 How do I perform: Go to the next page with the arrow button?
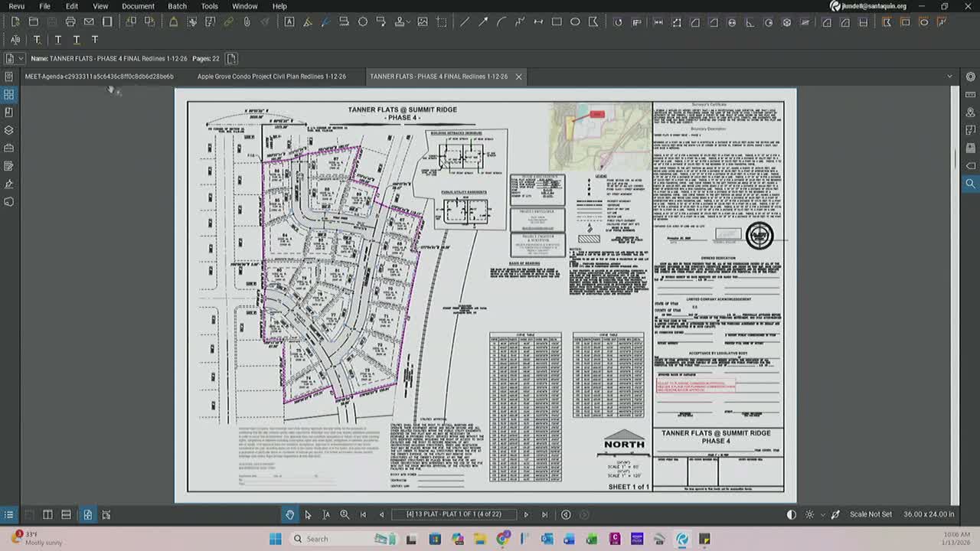tap(526, 514)
